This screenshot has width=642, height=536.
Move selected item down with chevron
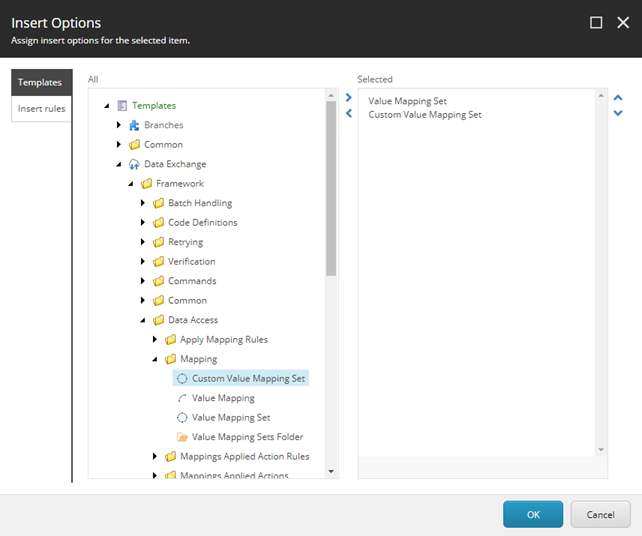(x=618, y=113)
